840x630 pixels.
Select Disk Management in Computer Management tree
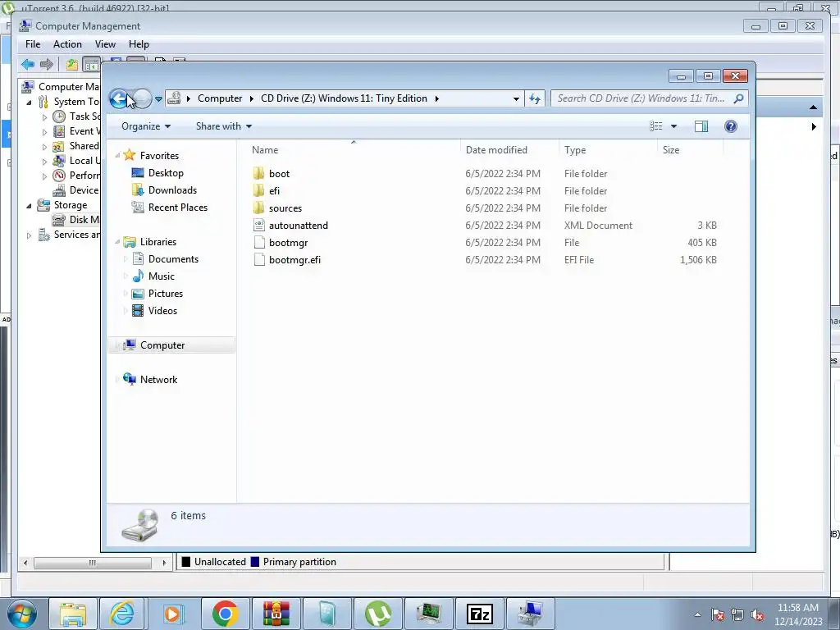76,220
